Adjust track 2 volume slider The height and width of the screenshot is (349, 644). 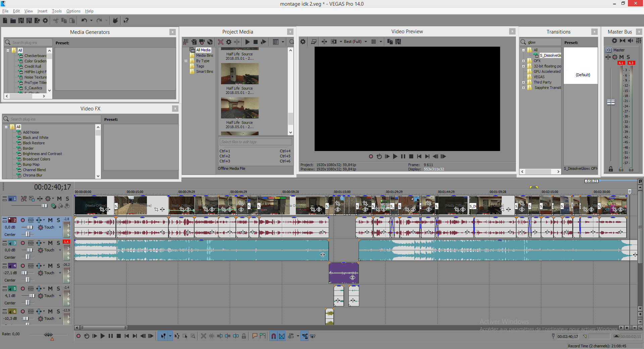30,227
